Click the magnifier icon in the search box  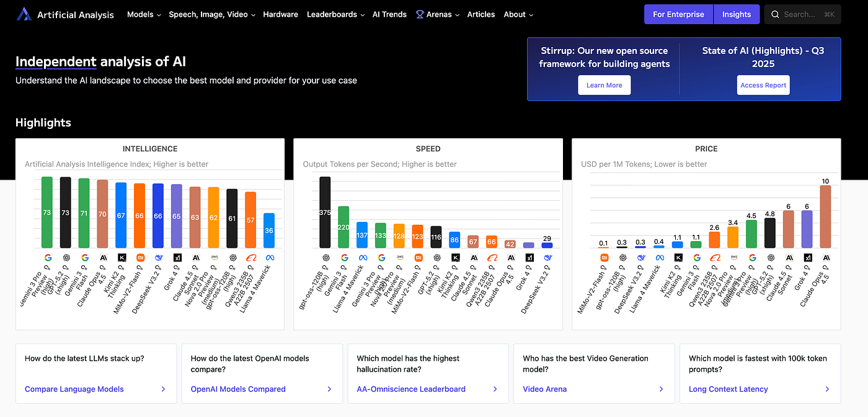point(776,14)
